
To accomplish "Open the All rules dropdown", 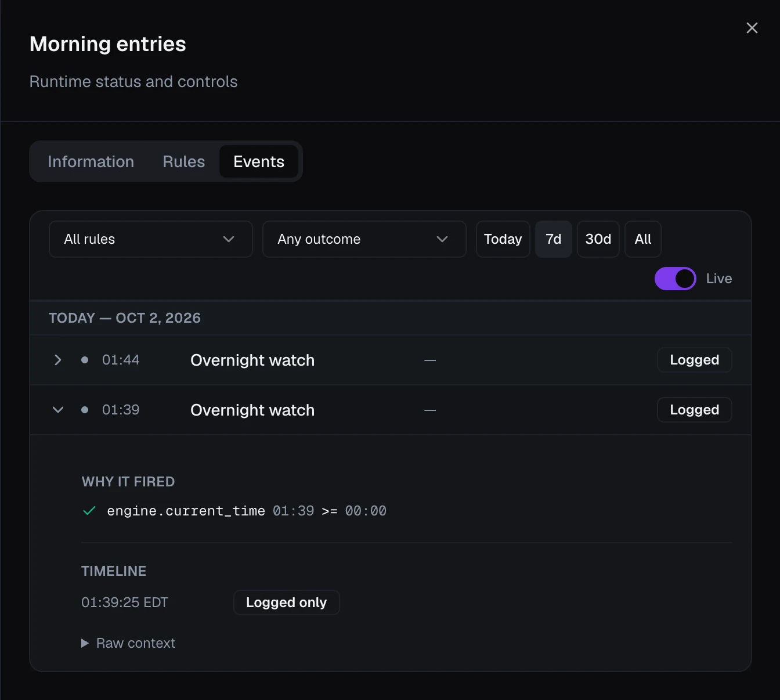I will coord(151,239).
